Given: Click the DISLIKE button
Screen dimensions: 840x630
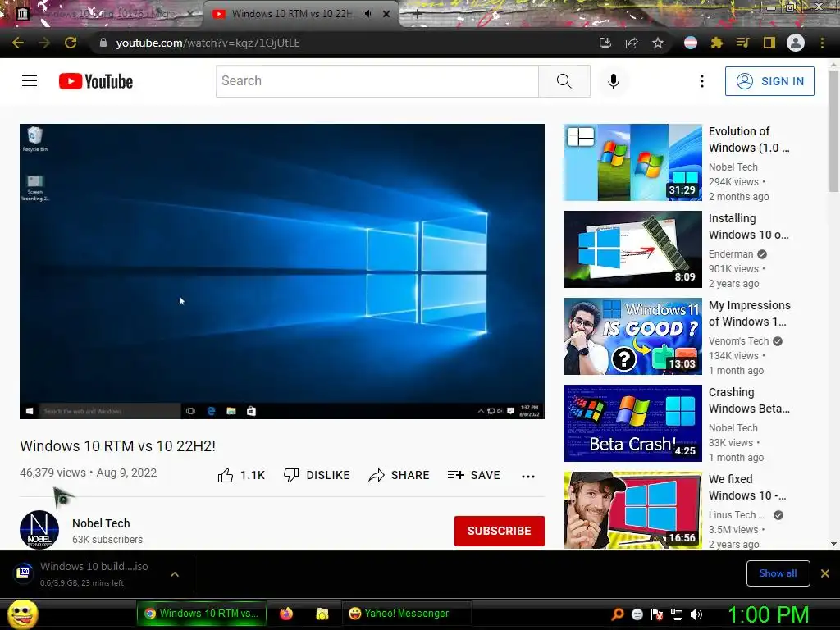Looking at the screenshot, I should (317, 475).
